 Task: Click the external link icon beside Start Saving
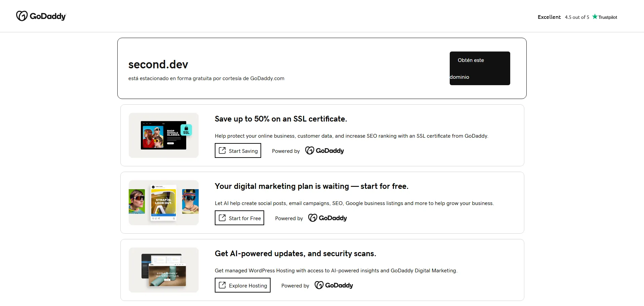coord(222,150)
